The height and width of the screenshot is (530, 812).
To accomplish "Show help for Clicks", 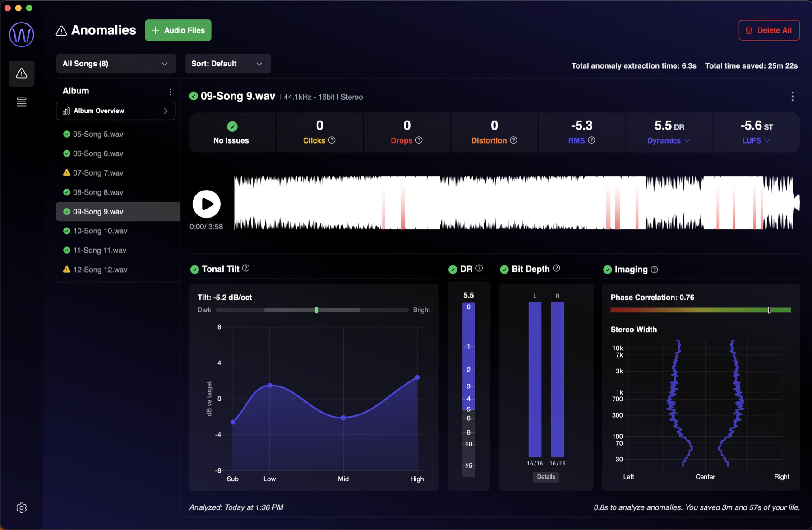I will coord(332,140).
